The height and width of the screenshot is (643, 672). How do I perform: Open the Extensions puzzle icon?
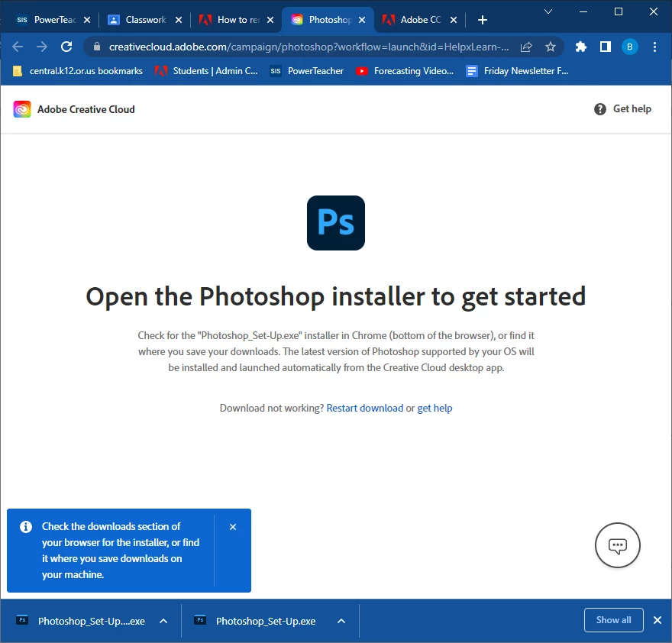point(580,47)
